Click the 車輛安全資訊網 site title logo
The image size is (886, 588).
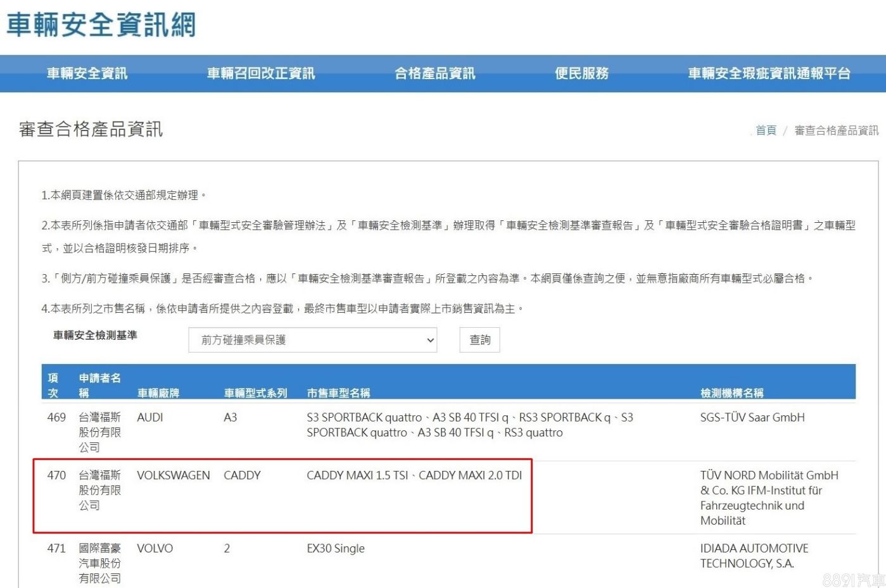pyautogui.click(x=101, y=25)
